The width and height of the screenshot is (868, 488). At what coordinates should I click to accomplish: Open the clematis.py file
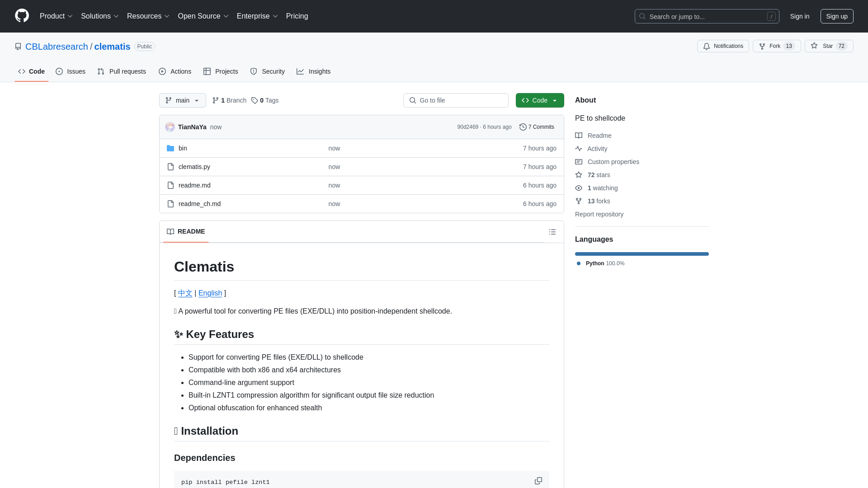point(194,167)
